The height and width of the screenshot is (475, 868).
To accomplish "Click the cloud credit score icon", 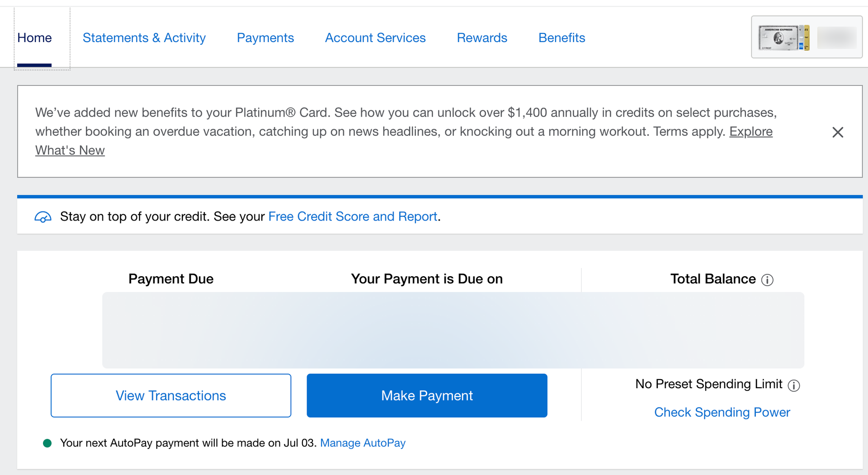I will (x=43, y=217).
